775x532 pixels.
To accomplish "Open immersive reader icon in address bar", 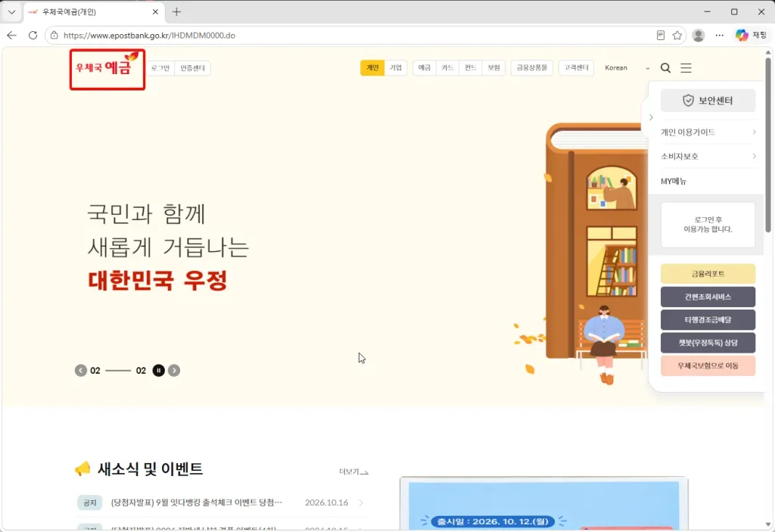I will (x=660, y=35).
